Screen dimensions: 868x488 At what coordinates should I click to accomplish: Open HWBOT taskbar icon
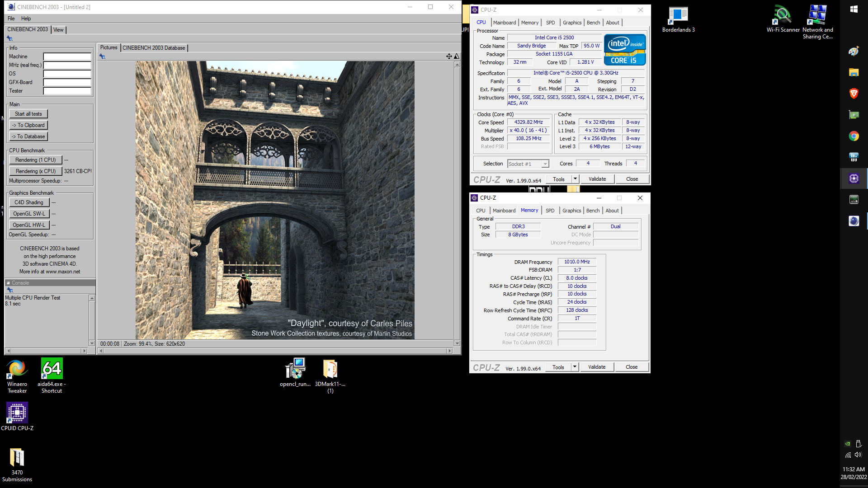click(854, 157)
